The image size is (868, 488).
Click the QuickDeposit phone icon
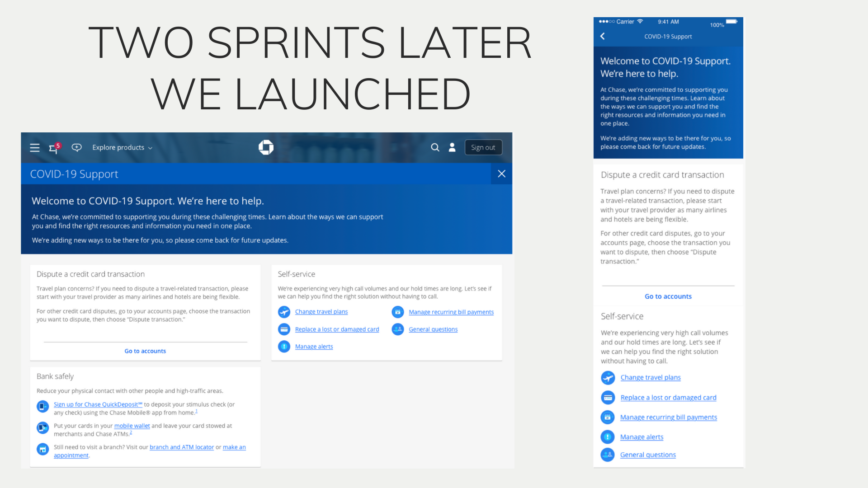click(x=42, y=407)
